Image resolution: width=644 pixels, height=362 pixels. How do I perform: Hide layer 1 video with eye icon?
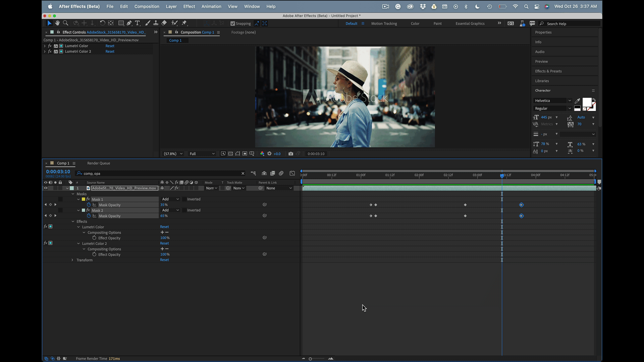click(46, 188)
